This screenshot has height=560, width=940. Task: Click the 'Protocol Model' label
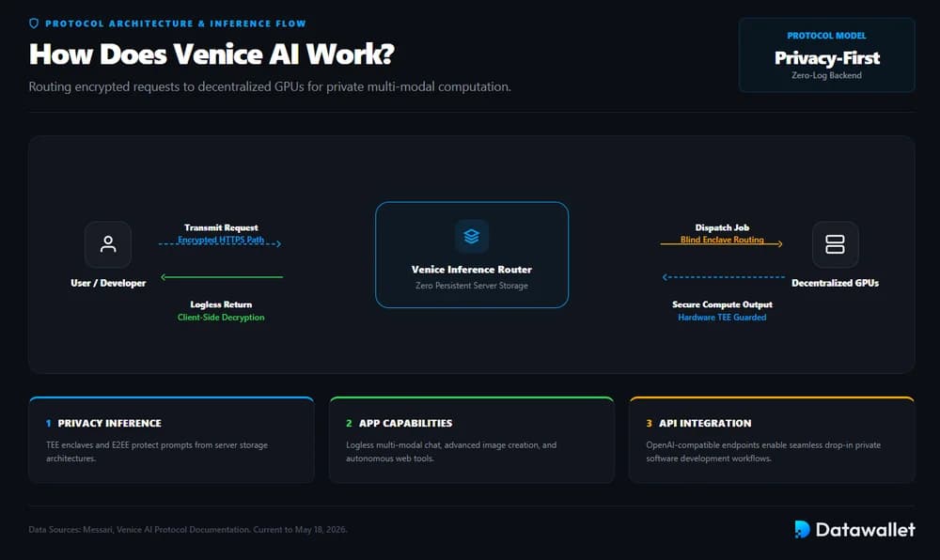826,36
